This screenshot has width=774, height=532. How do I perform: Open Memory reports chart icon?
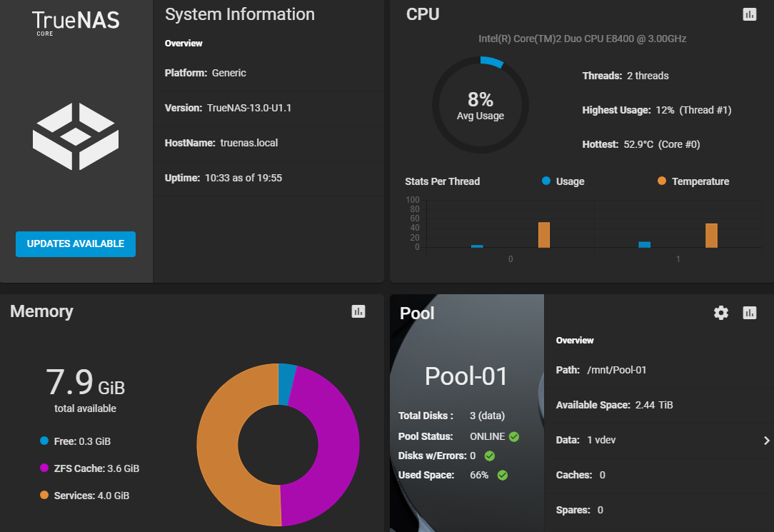(x=358, y=311)
